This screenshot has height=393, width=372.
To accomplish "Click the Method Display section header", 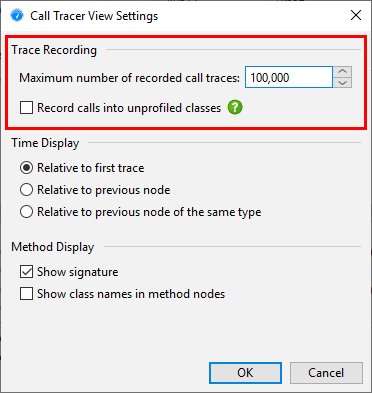I will tap(53, 247).
